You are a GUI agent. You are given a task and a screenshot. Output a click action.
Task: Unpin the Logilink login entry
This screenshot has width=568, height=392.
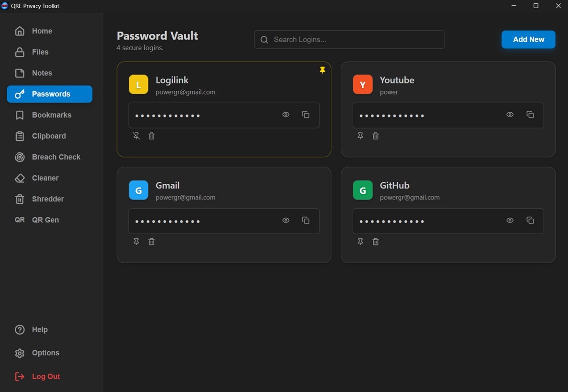pyautogui.click(x=136, y=136)
